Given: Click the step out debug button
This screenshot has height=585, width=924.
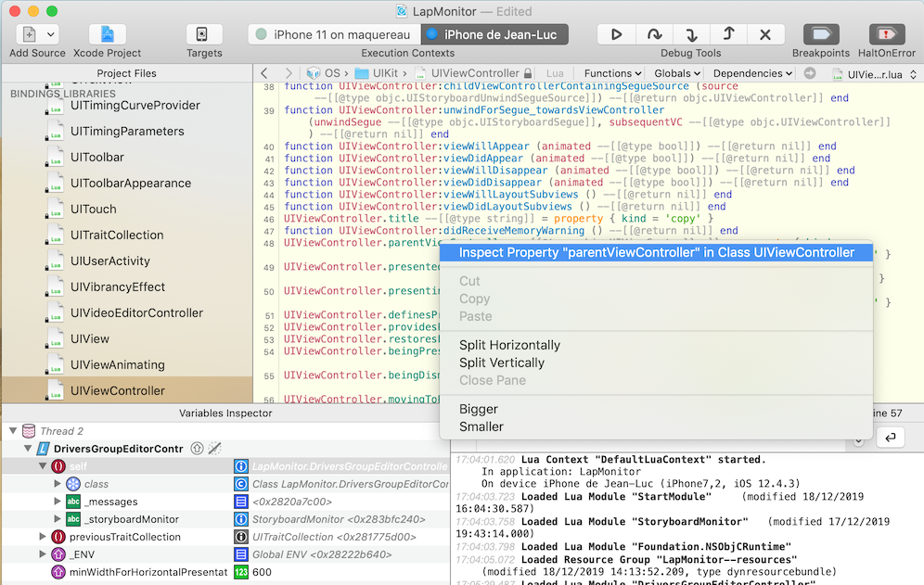Looking at the screenshot, I should tap(728, 34).
